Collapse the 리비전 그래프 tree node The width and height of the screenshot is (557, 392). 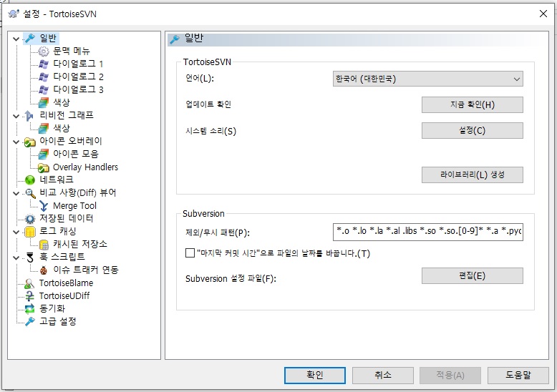pos(16,116)
